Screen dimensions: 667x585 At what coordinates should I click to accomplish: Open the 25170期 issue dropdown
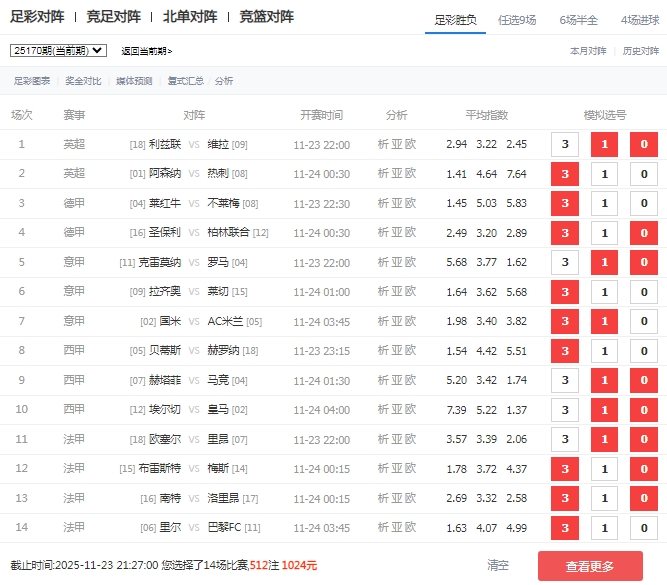tap(58, 50)
